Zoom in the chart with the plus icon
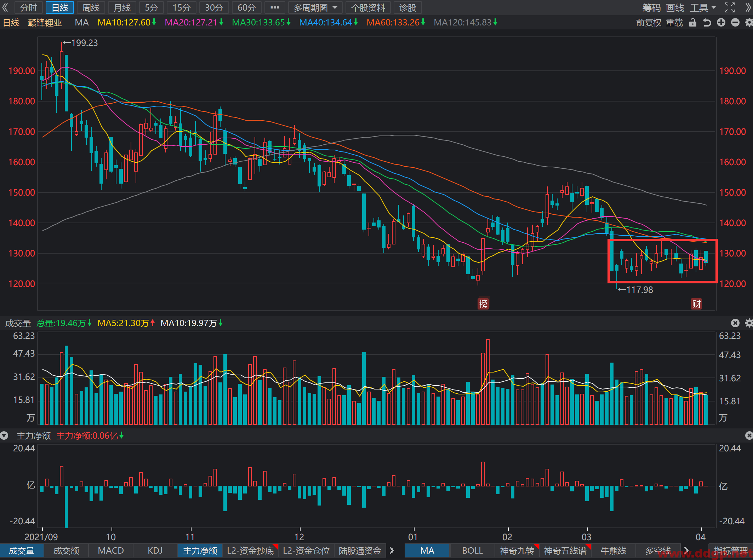753x560 pixels. 721,23
